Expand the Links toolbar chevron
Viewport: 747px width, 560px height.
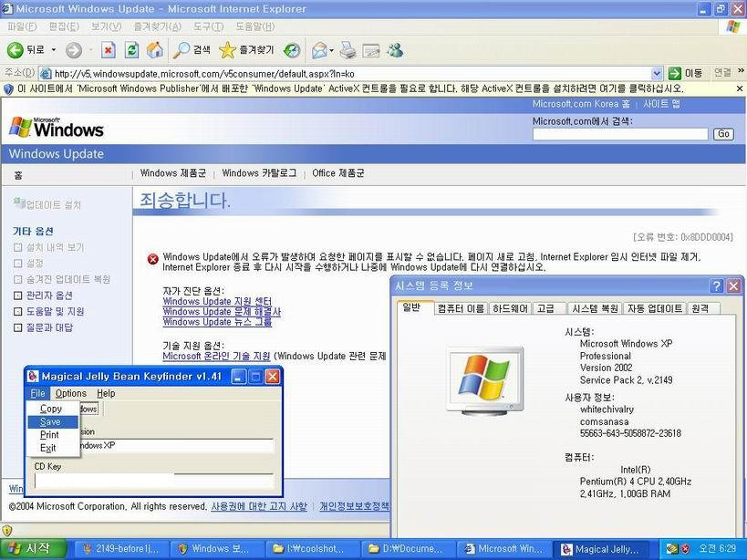click(x=741, y=71)
